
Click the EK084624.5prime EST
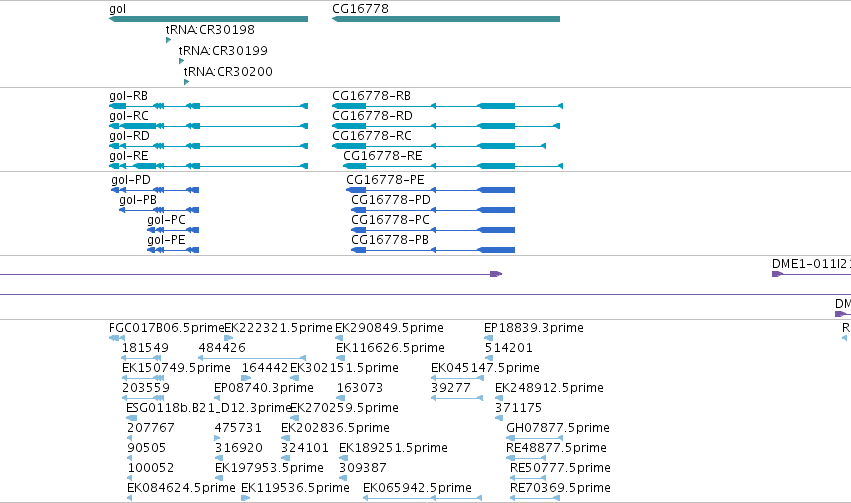pos(181,488)
